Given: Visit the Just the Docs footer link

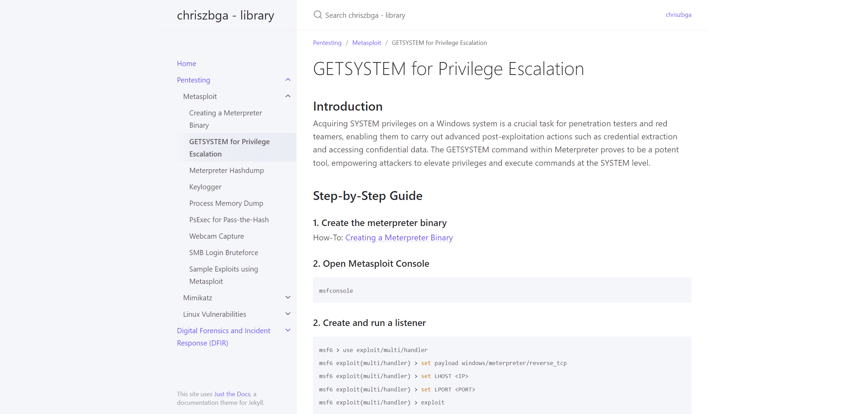Looking at the screenshot, I should click(x=231, y=394).
